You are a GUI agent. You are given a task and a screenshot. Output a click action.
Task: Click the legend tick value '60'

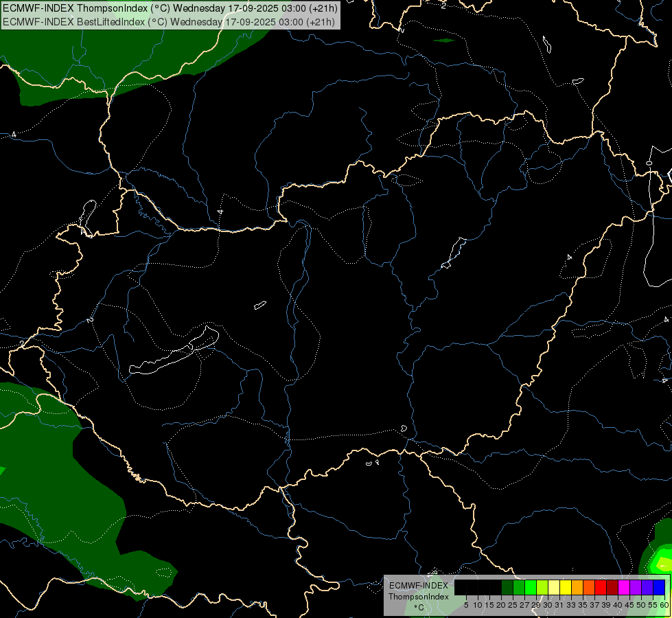click(664, 605)
